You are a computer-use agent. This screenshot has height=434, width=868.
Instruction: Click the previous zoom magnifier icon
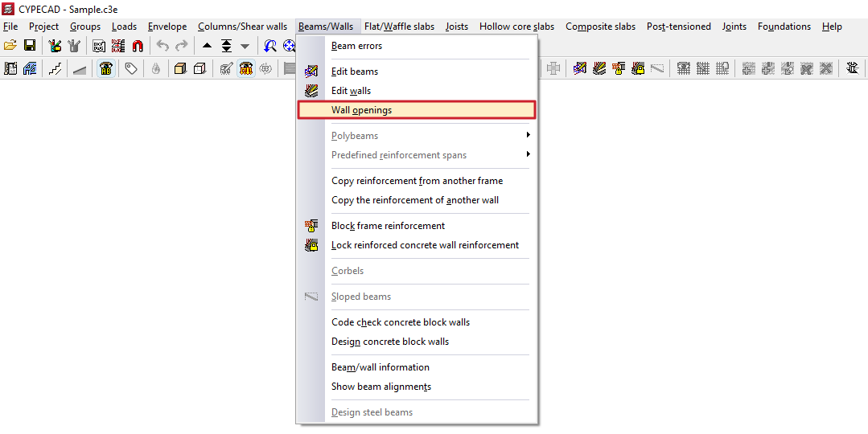pyautogui.click(x=270, y=46)
